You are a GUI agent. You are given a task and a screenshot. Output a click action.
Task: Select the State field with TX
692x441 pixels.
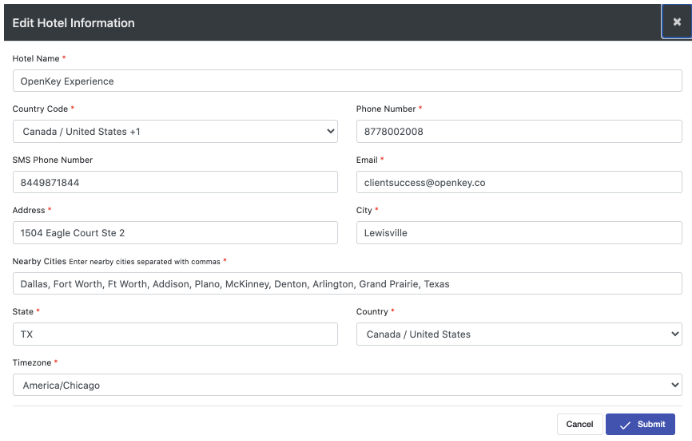[x=175, y=334]
